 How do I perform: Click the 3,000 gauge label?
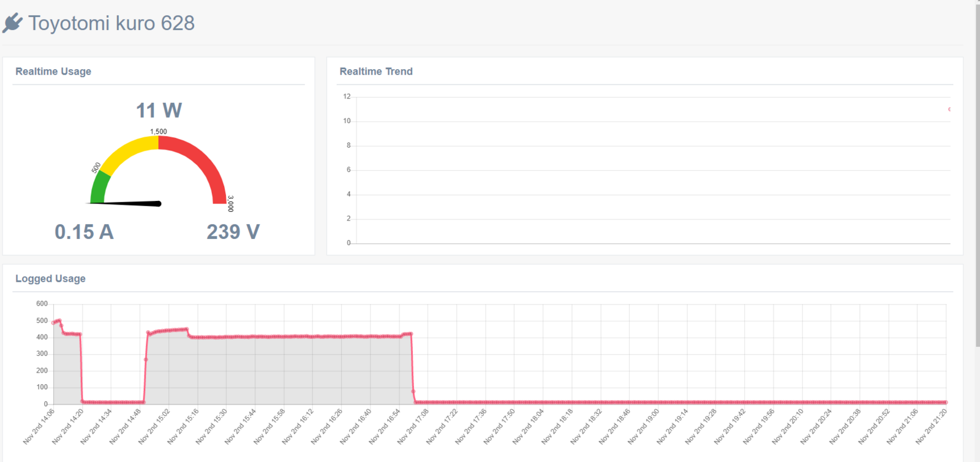coord(230,203)
